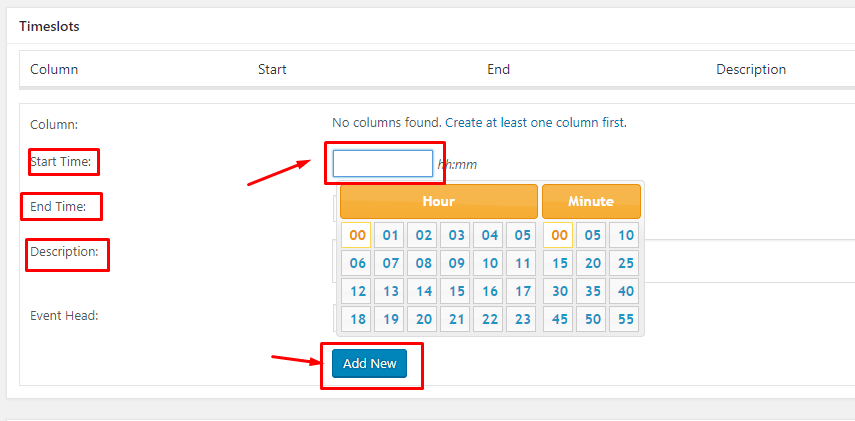Select minute 30 from minute grid

(x=559, y=292)
